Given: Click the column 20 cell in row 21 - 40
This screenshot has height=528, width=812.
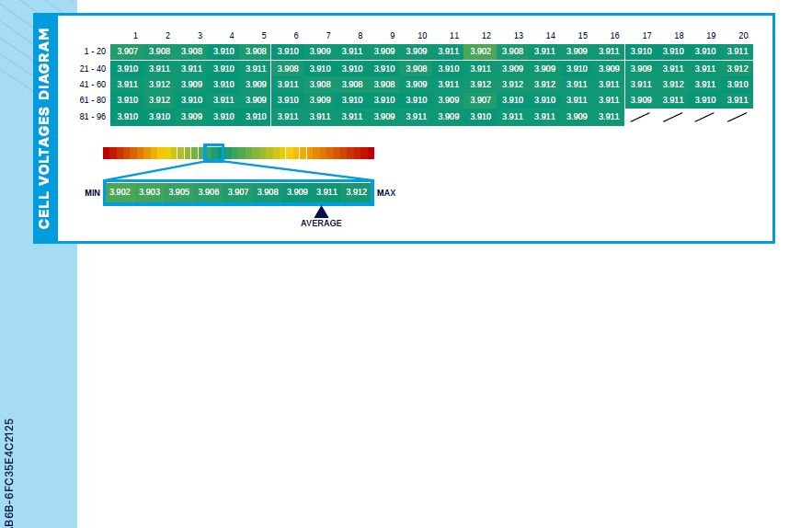Looking at the screenshot, I should [x=738, y=69].
